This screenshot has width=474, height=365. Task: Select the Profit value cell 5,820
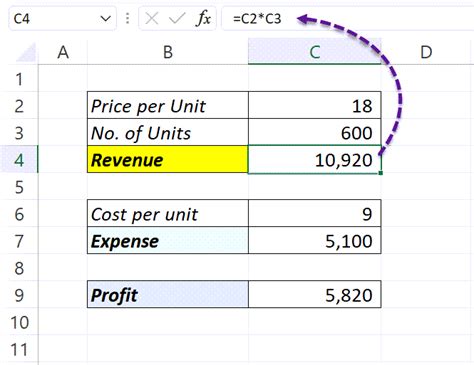315,294
